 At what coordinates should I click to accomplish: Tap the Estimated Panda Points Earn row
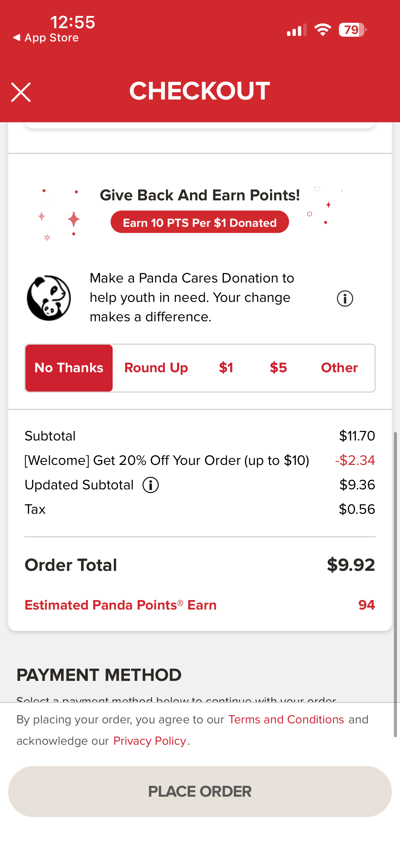(x=199, y=605)
